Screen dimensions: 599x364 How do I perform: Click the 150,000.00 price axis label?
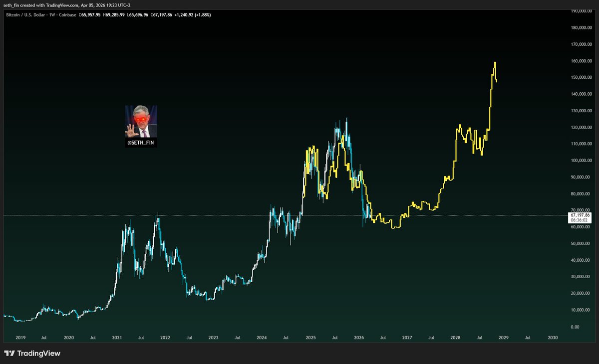click(582, 77)
